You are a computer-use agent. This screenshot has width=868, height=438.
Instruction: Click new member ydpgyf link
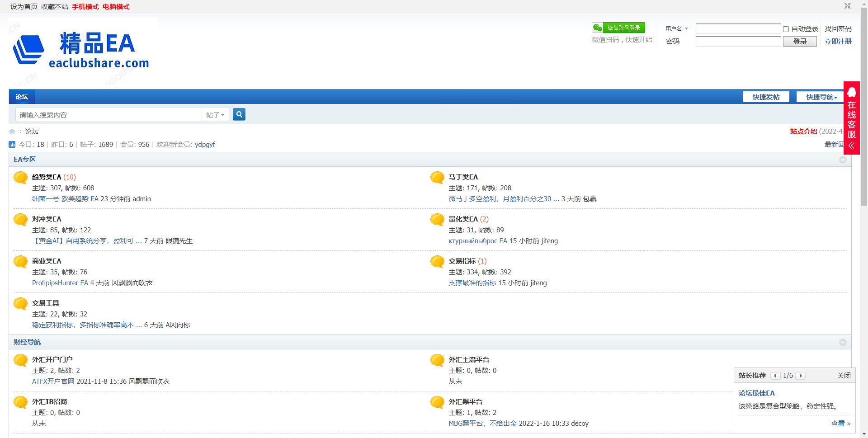(x=205, y=145)
